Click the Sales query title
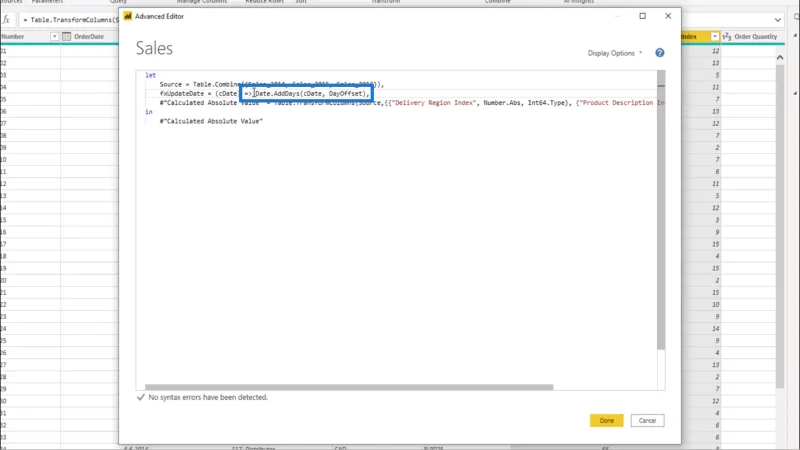This screenshot has width=800, height=450. coord(154,48)
